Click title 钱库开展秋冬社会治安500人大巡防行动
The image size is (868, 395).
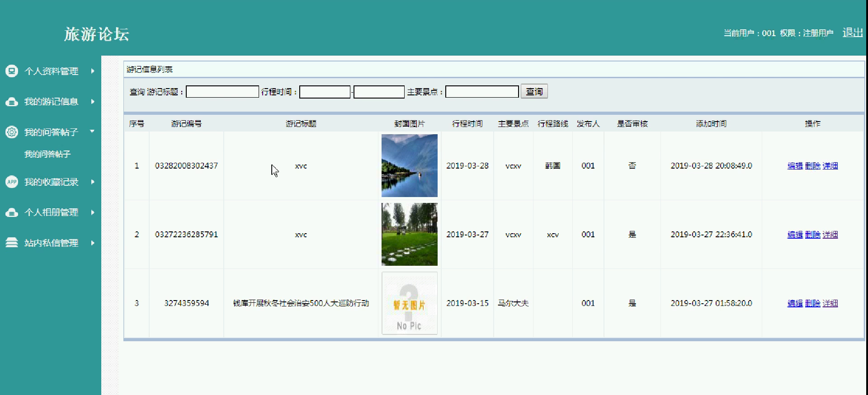(x=301, y=303)
